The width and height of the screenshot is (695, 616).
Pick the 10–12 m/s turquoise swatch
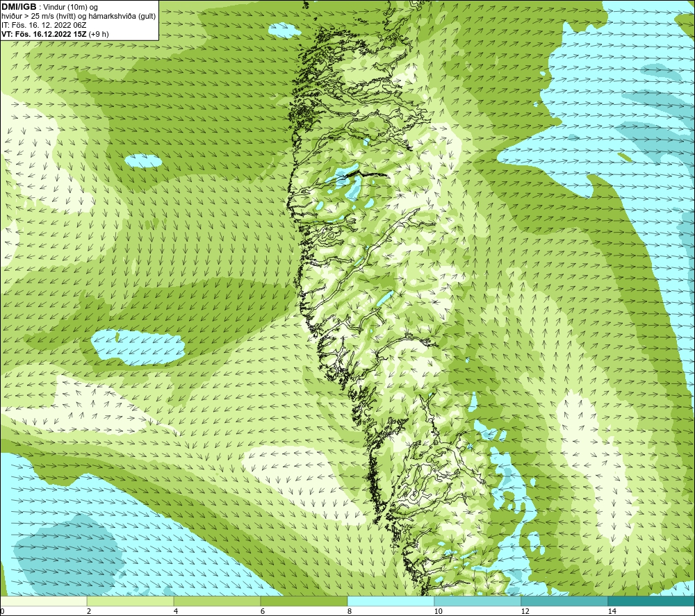point(478,601)
